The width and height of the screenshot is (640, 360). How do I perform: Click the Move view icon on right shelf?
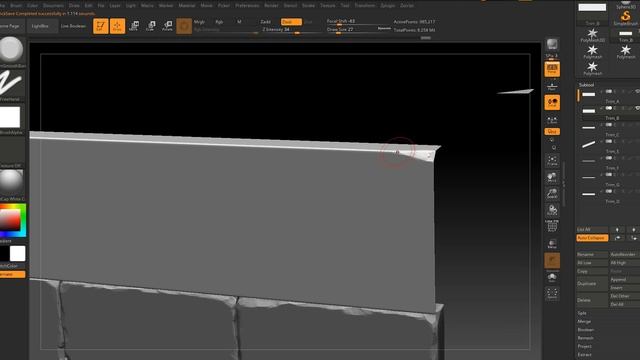[x=552, y=177]
